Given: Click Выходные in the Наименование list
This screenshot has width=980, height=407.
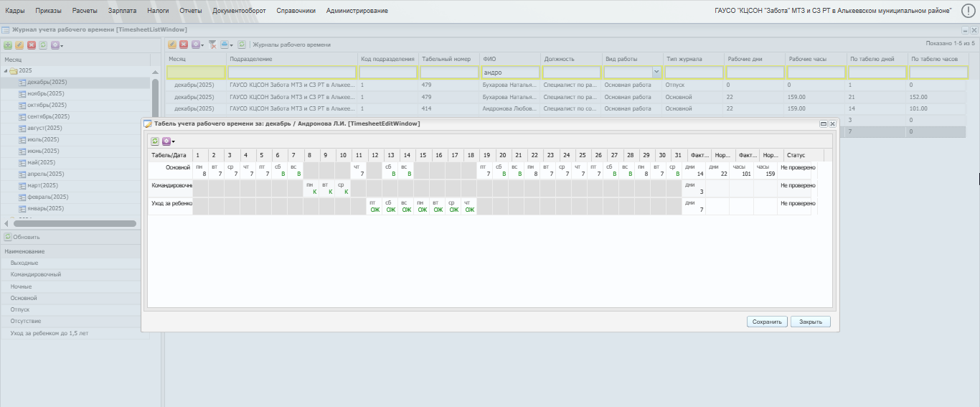Looking at the screenshot, I should click(x=24, y=263).
